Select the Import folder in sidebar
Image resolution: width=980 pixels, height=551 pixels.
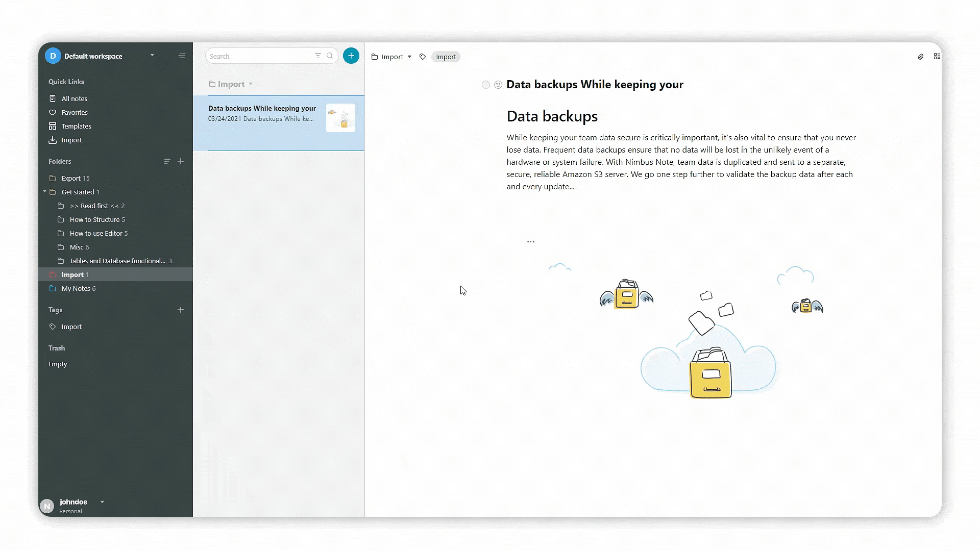tap(115, 274)
